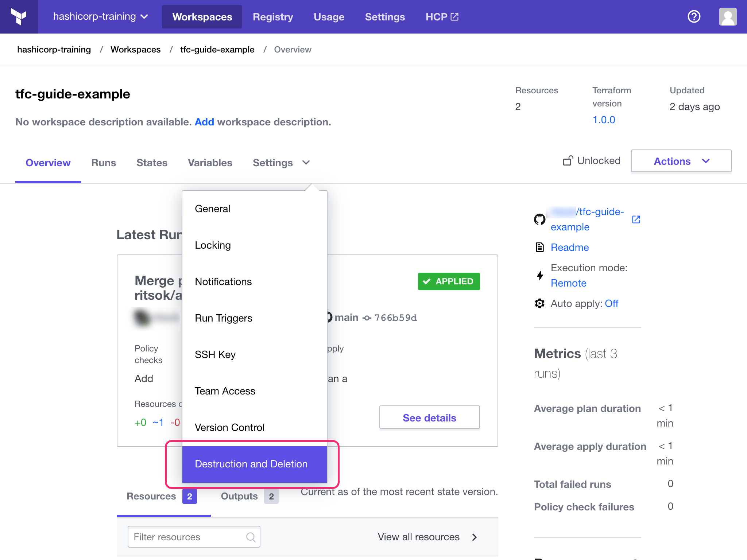Screen dimensions: 747x560
Task: Switch to the Outputs tab
Action: 239,496
